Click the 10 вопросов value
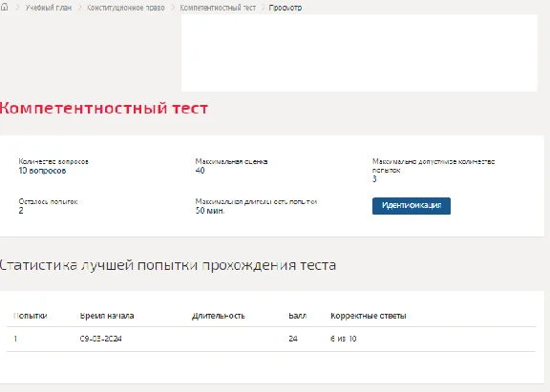The image size is (550, 392). [42, 171]
